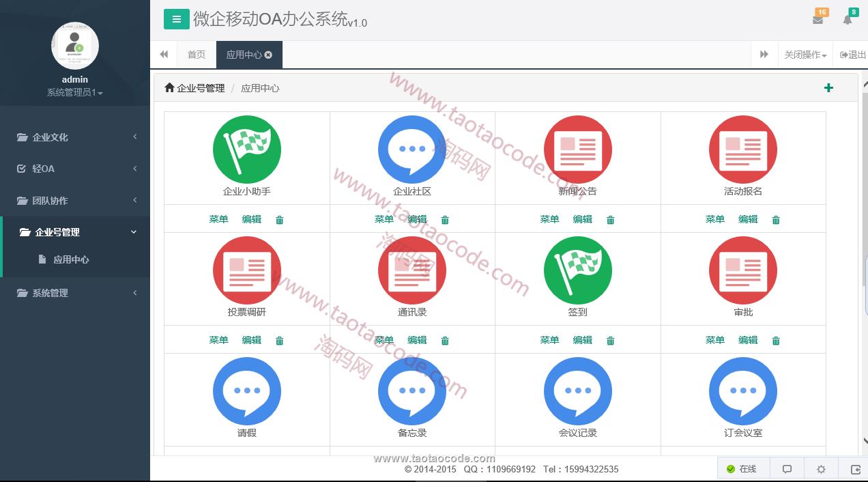Open the chat comment icon in footer

coord(787,469)
